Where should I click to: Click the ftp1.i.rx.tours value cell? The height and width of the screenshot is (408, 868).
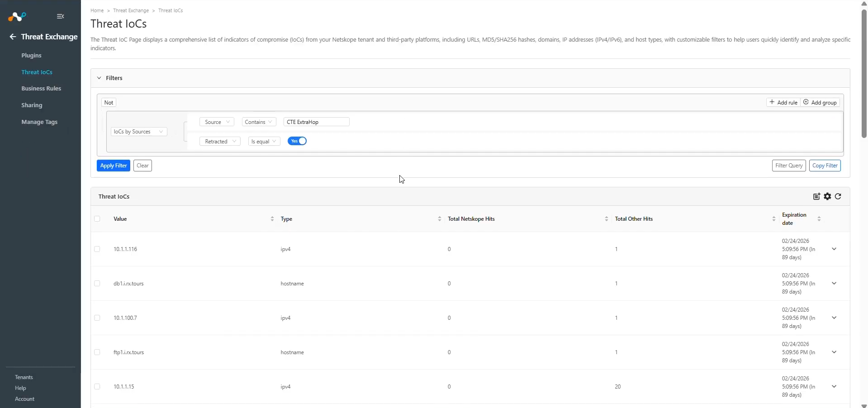click(x=128, y=352)
